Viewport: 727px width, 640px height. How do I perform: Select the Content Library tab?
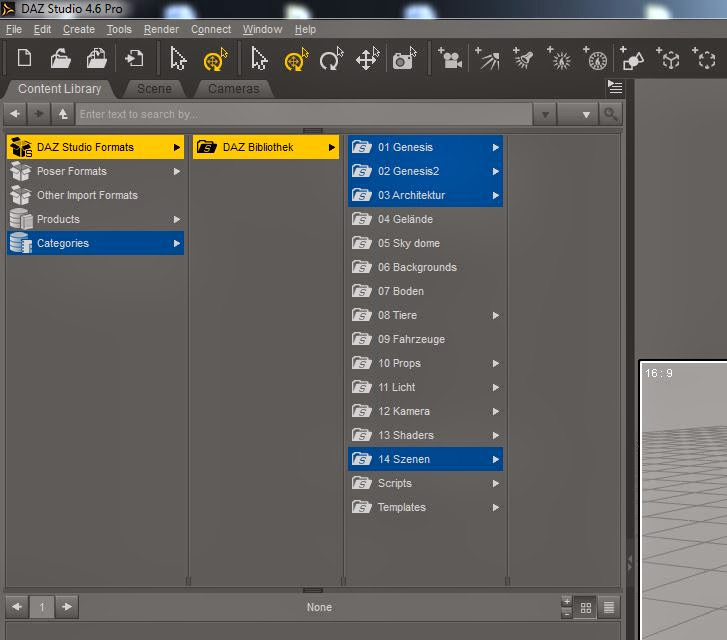coord(59,89)
